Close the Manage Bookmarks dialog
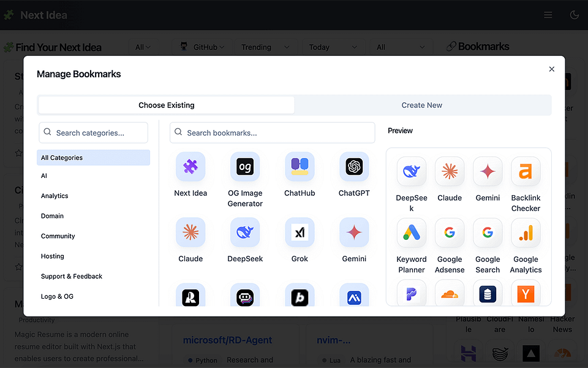Viewport: 588px width, 368px height. click(552, 69)
